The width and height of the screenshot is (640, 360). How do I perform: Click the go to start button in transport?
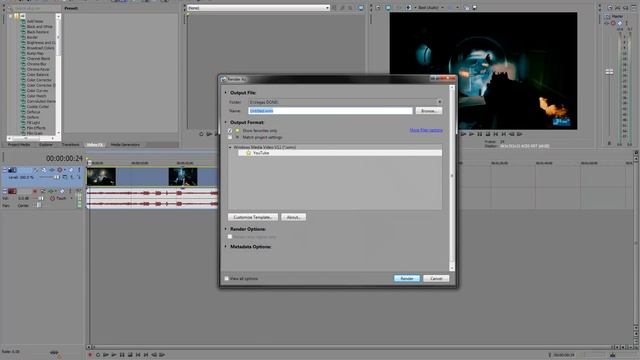coord(138,355)
